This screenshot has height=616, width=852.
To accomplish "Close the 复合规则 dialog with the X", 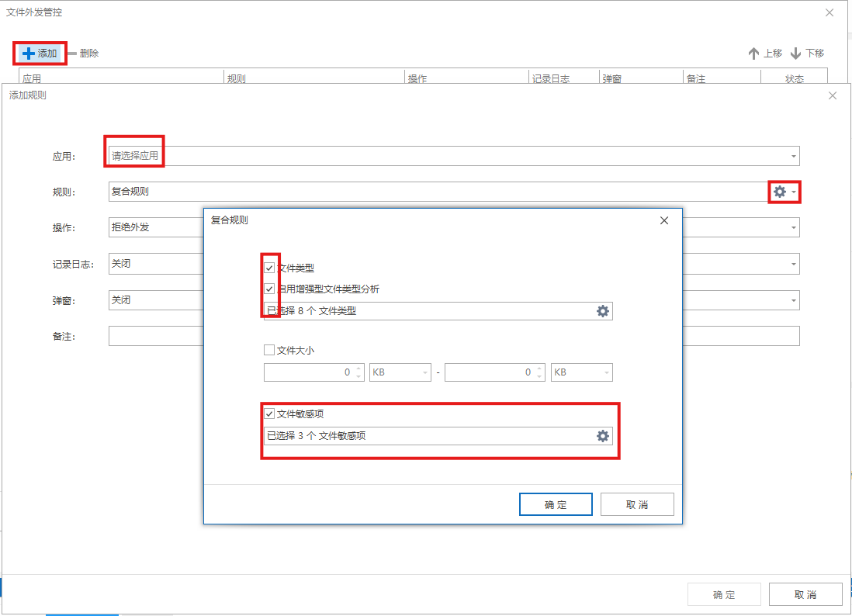I will tap(663, 220).
